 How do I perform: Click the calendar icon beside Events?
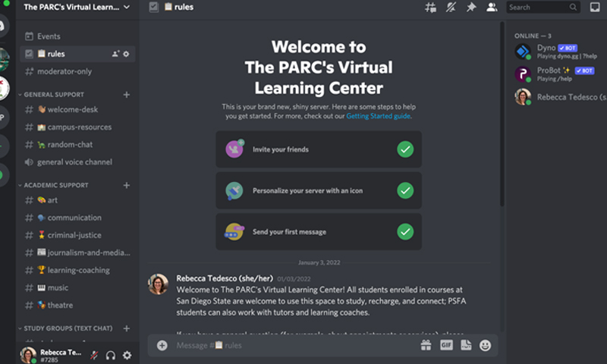point(29,36)
